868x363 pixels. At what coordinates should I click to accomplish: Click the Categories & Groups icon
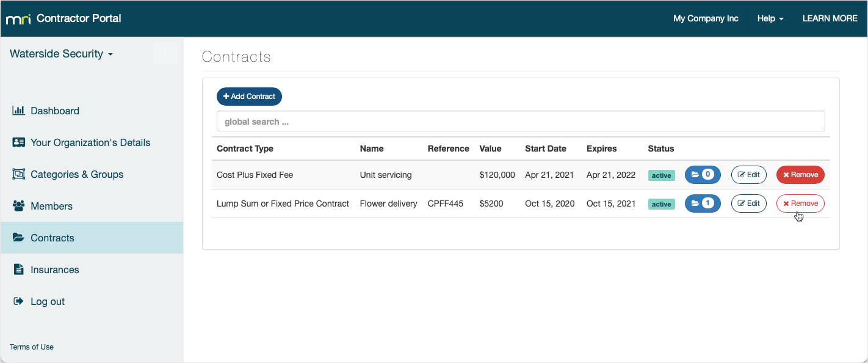18,174
